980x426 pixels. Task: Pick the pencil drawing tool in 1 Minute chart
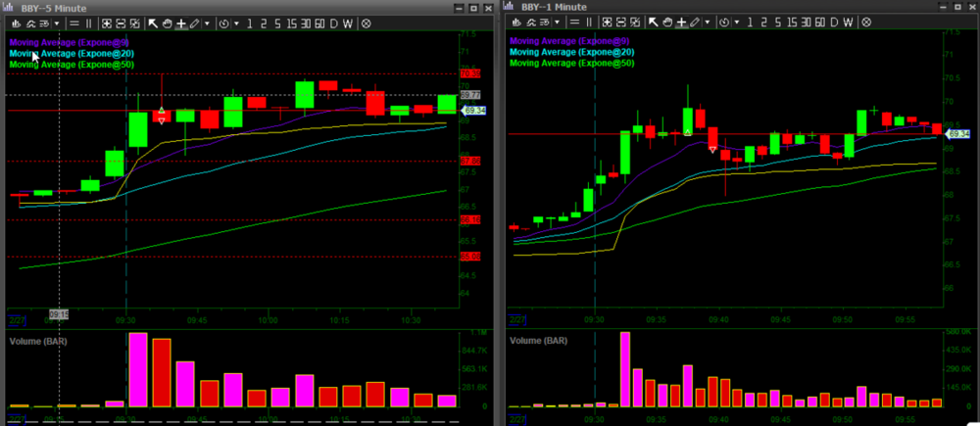[694, 22]
